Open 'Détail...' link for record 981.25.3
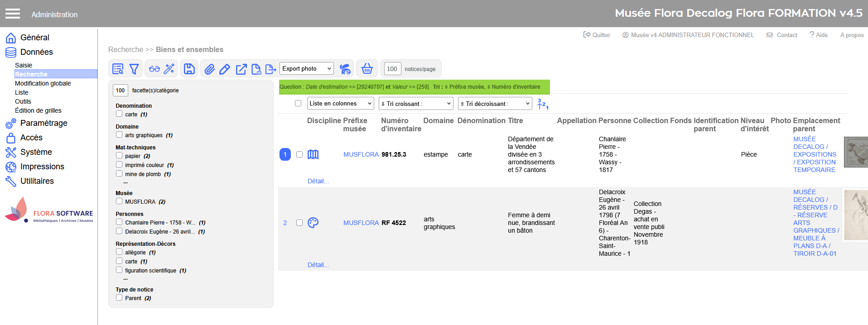The image size is (868, 325). click(318, 181)
